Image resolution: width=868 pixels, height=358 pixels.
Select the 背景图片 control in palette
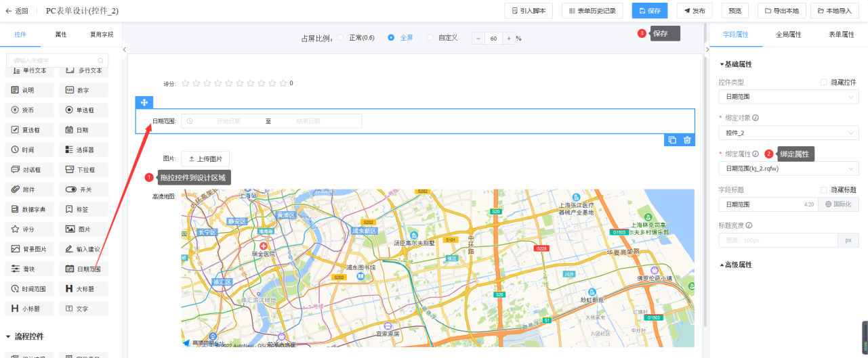coord(29,249)
